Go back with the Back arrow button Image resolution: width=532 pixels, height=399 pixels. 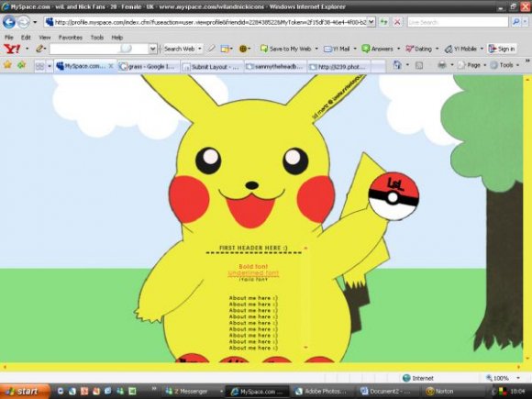[x=9, y=22]
